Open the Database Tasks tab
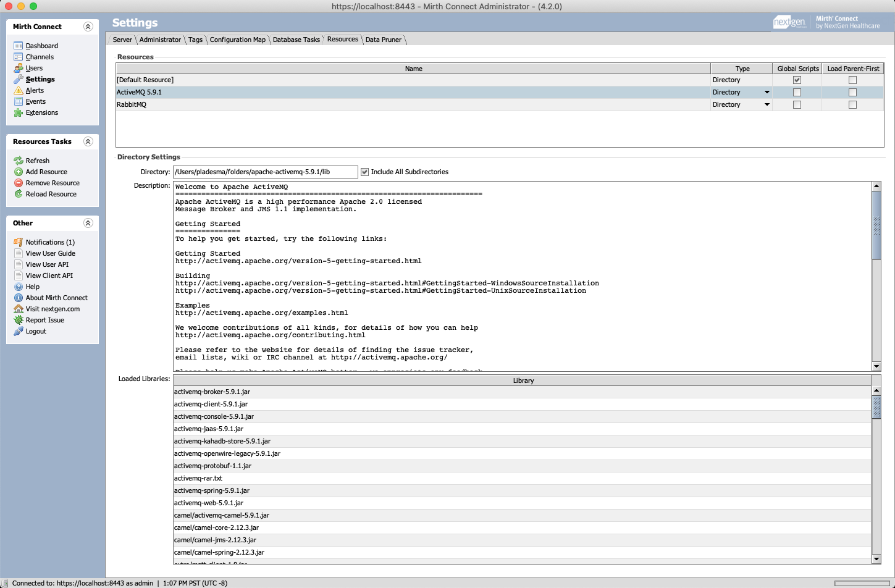Viewport: 895px width, 588px height. coord(296,40)
